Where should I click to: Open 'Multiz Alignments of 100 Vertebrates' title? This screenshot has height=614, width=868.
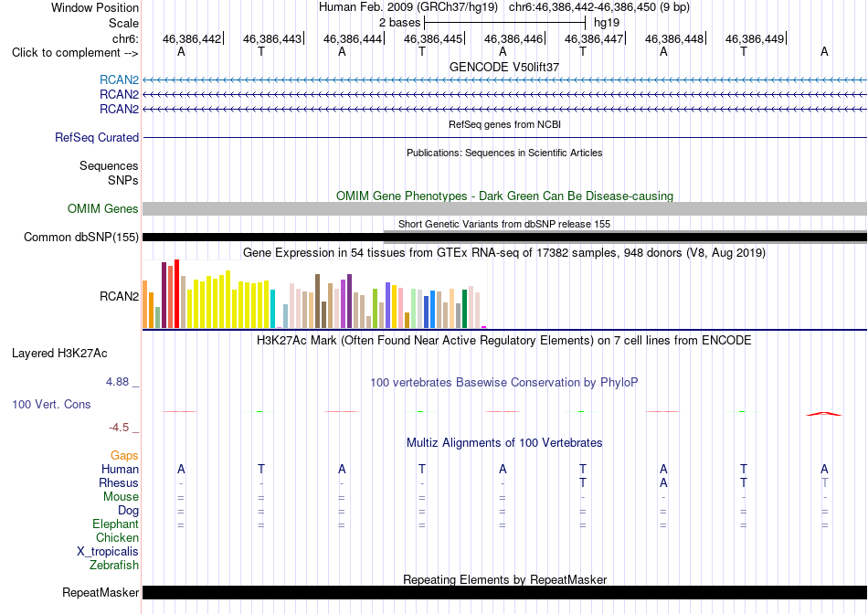pos(504,443)
